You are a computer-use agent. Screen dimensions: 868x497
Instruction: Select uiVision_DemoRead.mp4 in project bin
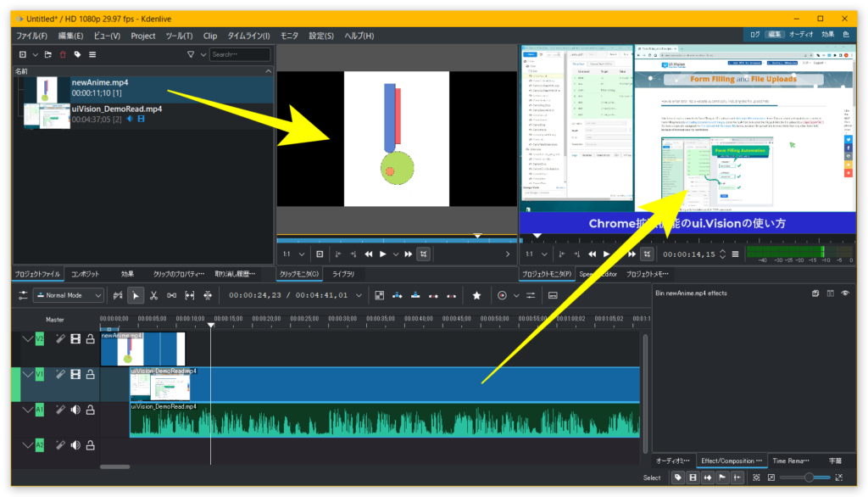[x=117, y=109]
